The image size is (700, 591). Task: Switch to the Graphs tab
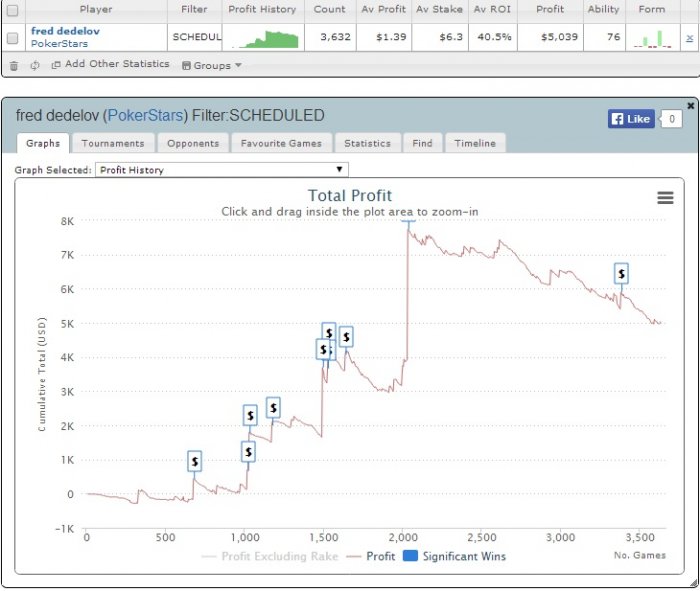pos(43,143)
